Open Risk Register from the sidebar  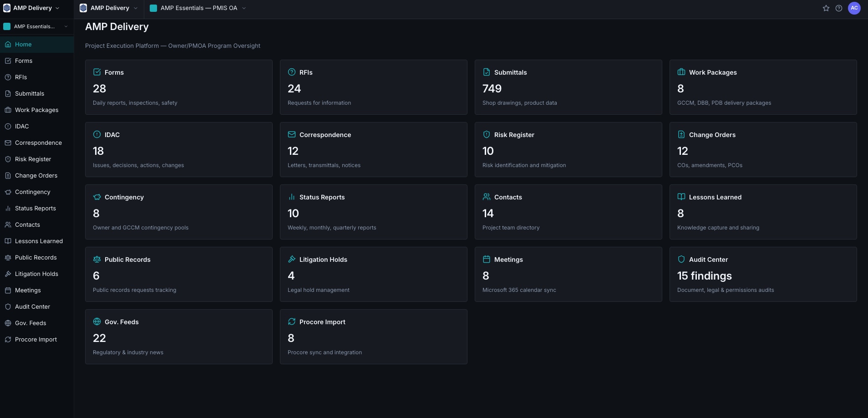(37, 159)
